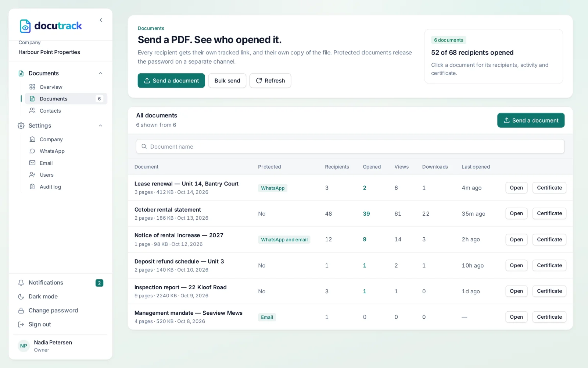Collapse the sidebar with the chevron arrow
The image size is (588, 368).
click(x=101, y=20)
